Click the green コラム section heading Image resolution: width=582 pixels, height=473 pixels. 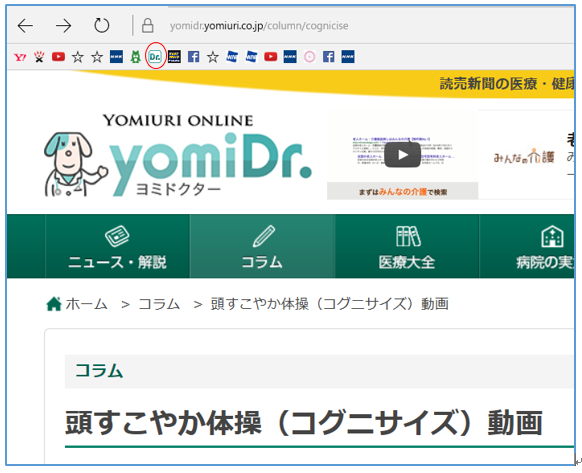point(99,371)
